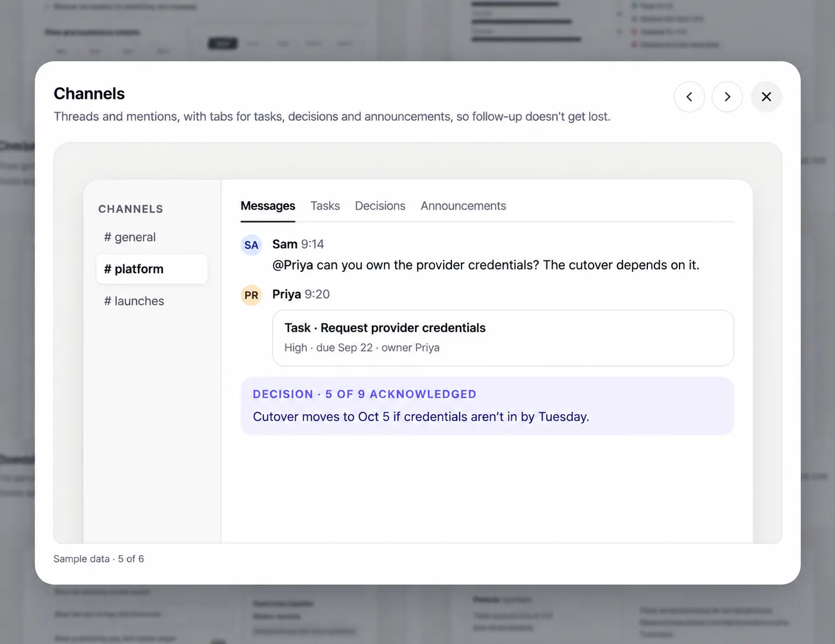Open the Announcements tab
Image resolution: width=835 pixels, height=644 pixels.
pyautogui.click(x=463, y=206)
